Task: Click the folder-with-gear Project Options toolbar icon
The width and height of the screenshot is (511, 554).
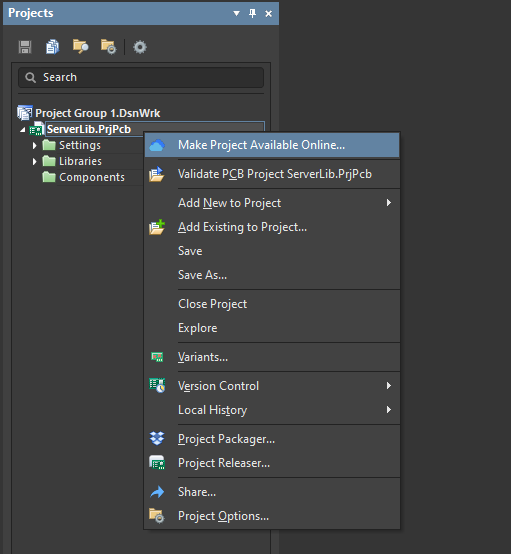Action: 108,47
